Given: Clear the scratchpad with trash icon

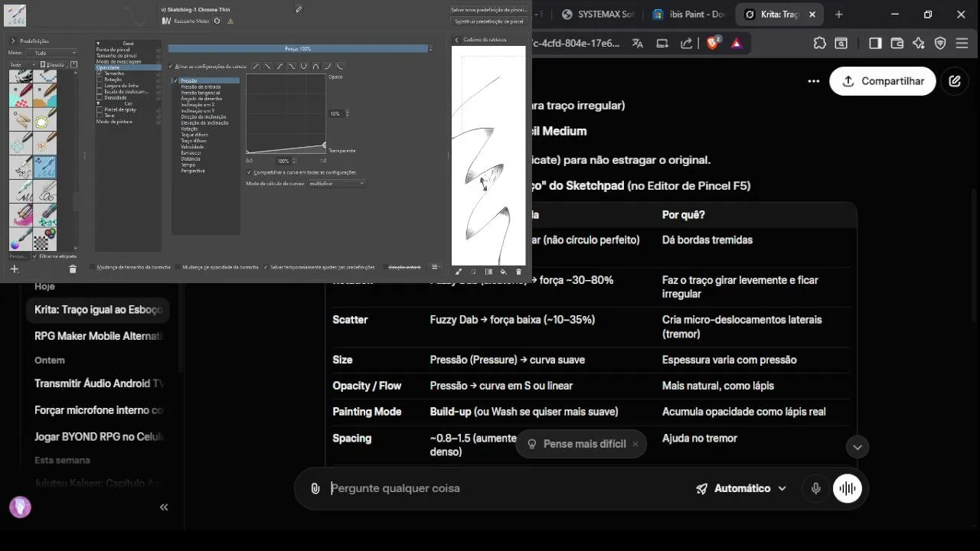Looking at the screenshot, I should [x=518, y=272].
